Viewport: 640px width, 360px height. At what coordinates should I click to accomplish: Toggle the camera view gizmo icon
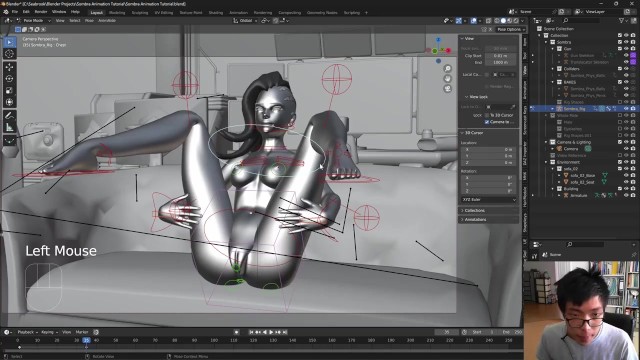(447, 88)
